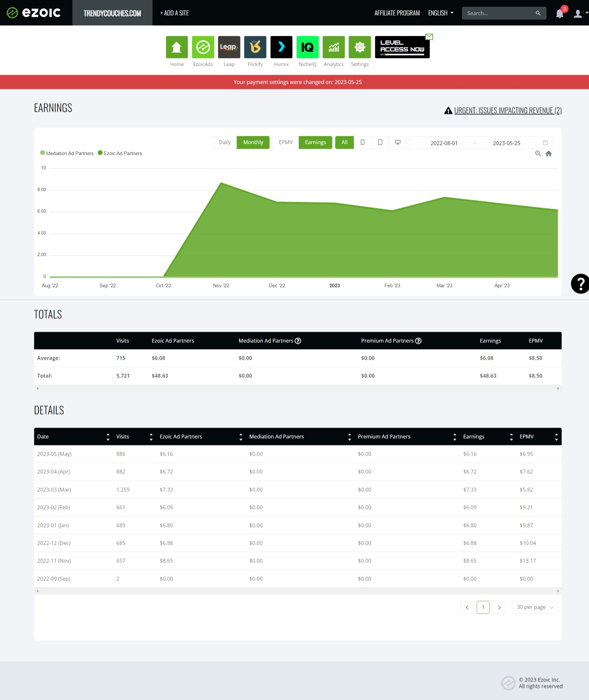589x700 pixels.
Task: Click the Level Access mail icon
Action: pyautogui.click(x=429, y=37)
